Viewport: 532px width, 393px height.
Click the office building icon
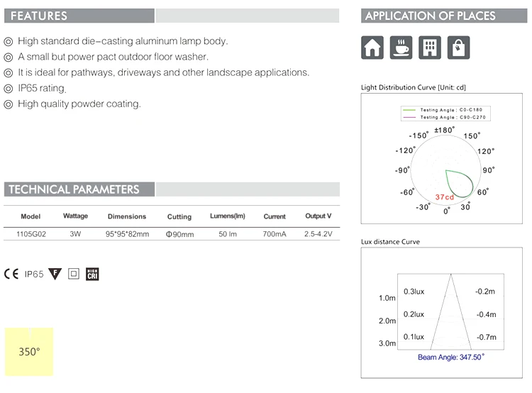430,48
